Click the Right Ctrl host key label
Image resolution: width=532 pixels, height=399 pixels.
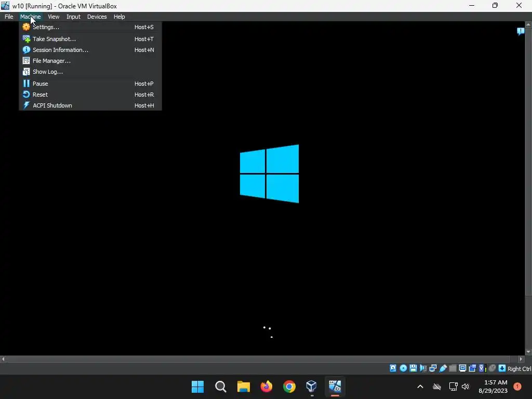pos(519,368)
